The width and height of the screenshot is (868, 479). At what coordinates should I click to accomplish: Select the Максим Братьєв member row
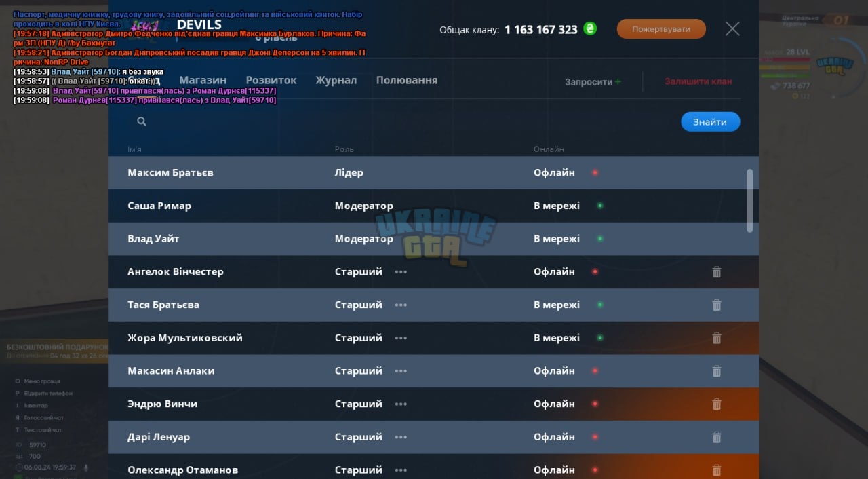click(433, 173)
